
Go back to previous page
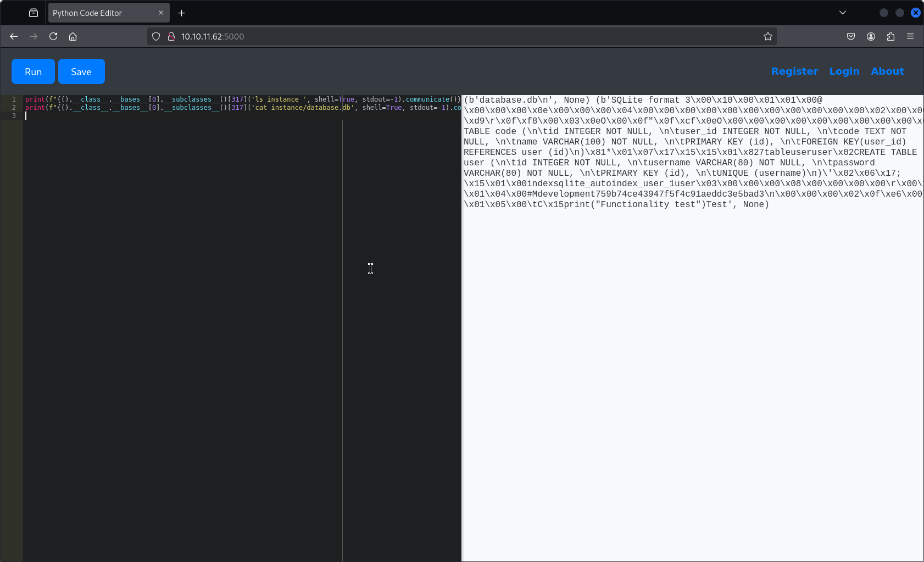pos(14,36)
